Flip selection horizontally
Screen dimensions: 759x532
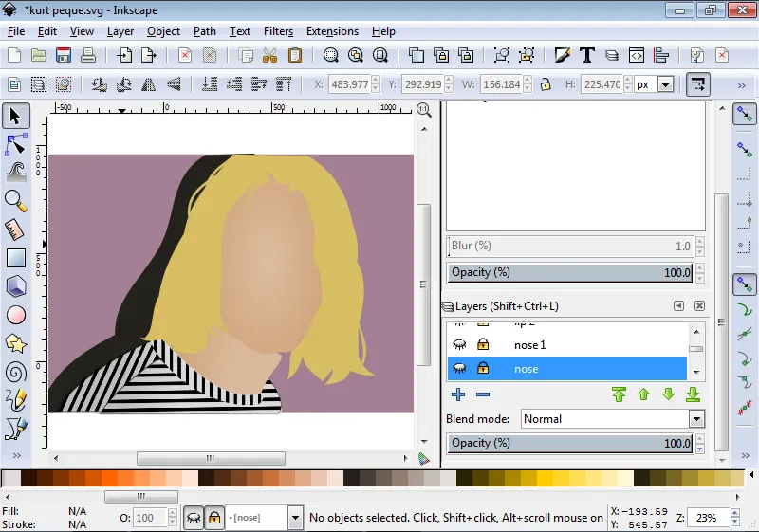click(x=149, y=84)
